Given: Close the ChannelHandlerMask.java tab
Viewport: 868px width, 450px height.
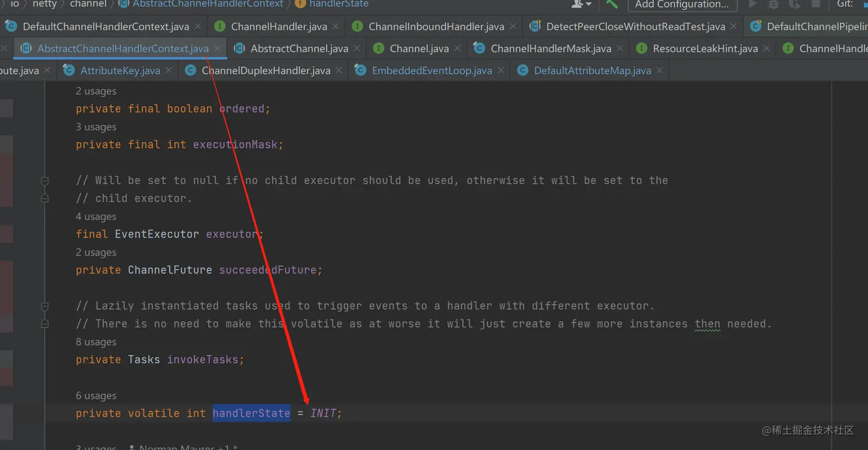Looking at the screenshot, I should [x=619, y=49].
